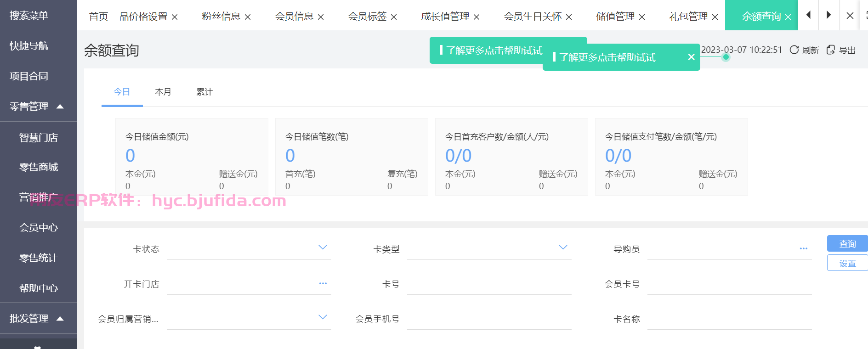868x349 pixels.
Task: Open the 成长值管理 tab
Action: click(445, 17)
